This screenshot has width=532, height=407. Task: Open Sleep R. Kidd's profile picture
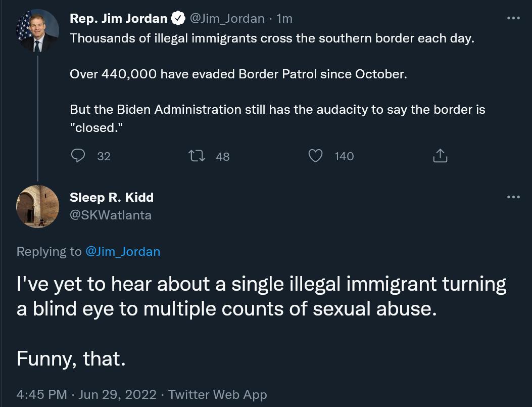[x=37, y=206]
